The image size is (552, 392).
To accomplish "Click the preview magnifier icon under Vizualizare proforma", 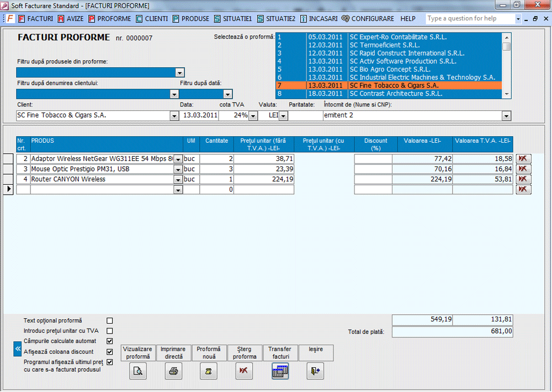I will point(138,371).
